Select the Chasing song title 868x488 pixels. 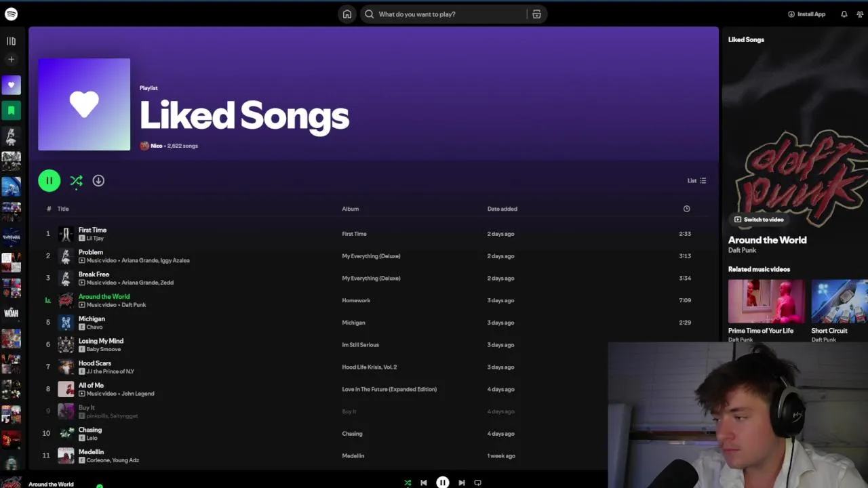[90, 430]
